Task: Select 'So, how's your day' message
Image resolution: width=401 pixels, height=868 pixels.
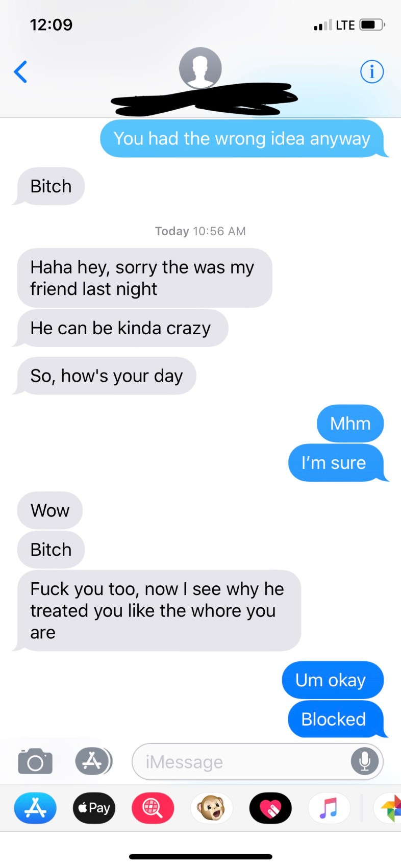Action: 106,376
